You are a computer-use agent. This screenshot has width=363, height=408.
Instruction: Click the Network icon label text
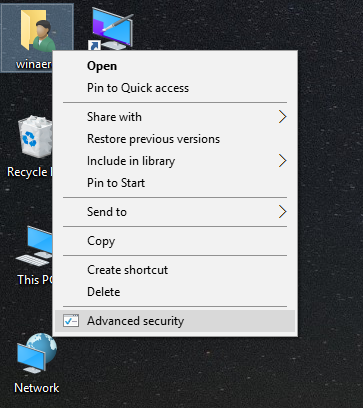[37, 388]
